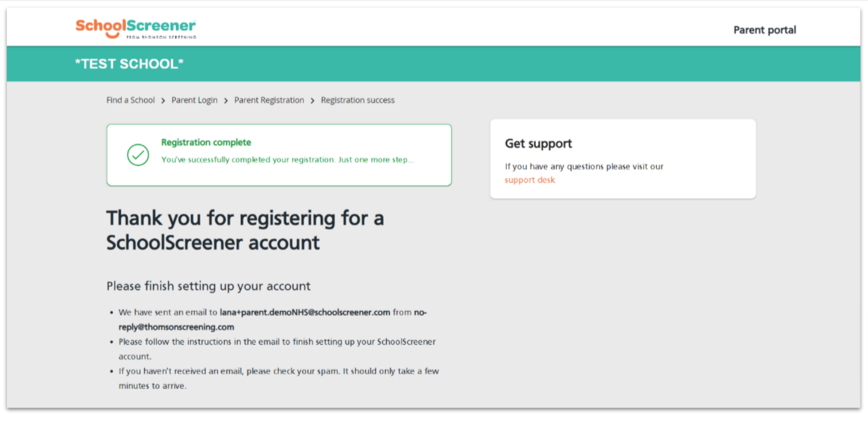
Task: Click the Please finish setting up subheading
Action: 208,286
